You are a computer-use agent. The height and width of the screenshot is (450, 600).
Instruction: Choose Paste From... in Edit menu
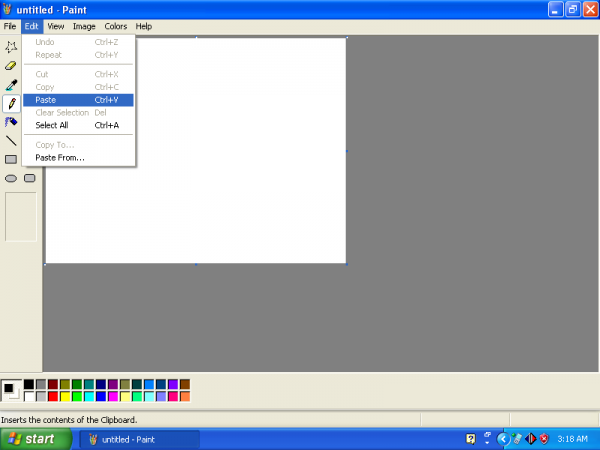point(78,158)
